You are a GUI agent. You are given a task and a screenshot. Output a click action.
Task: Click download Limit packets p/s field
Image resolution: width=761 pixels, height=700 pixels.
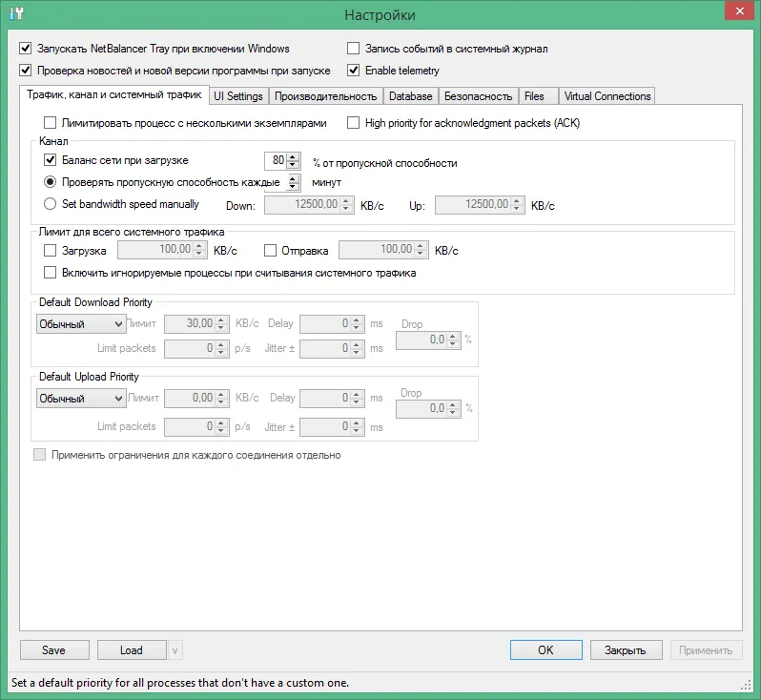click(x=196, y=348)
